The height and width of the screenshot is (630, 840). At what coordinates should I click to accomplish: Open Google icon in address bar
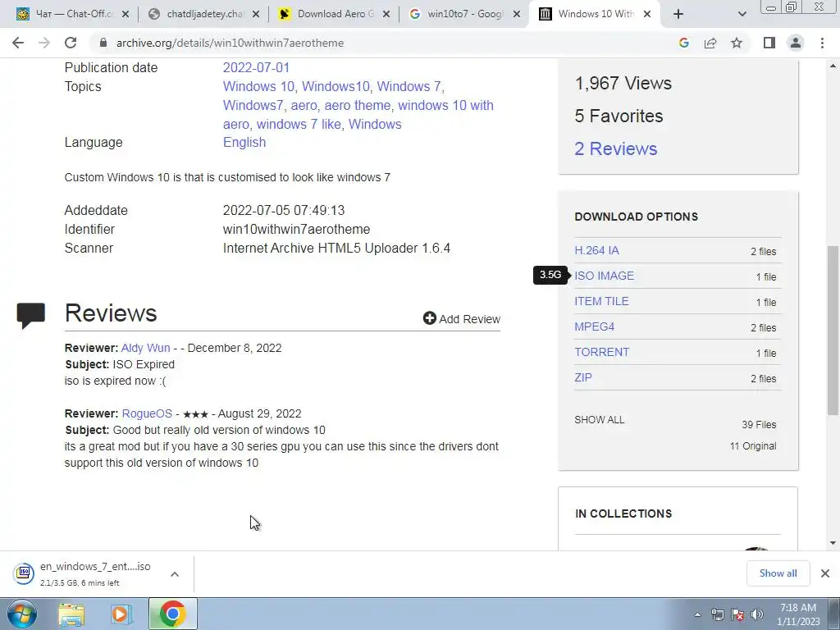(x=683, y=43)
